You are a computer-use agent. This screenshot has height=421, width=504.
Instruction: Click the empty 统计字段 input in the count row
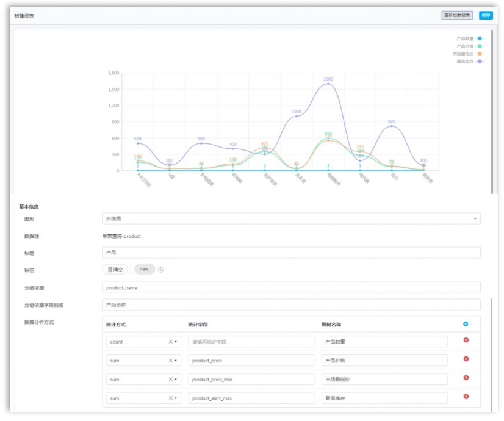(x=251, y=342)
